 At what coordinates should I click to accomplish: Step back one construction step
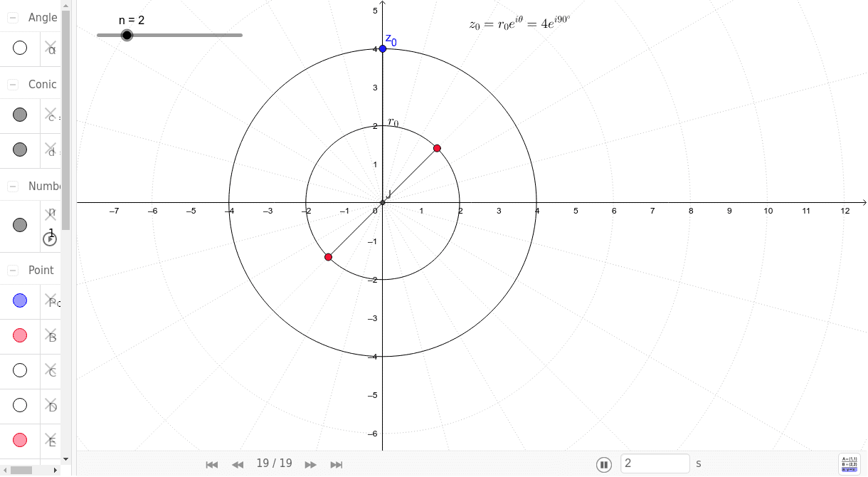point(238,464)
